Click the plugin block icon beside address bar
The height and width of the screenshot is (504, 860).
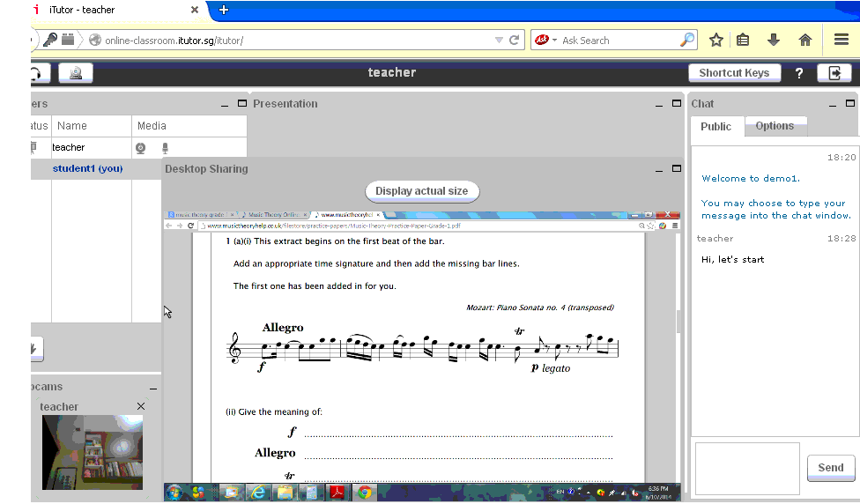tap(68, 40)
